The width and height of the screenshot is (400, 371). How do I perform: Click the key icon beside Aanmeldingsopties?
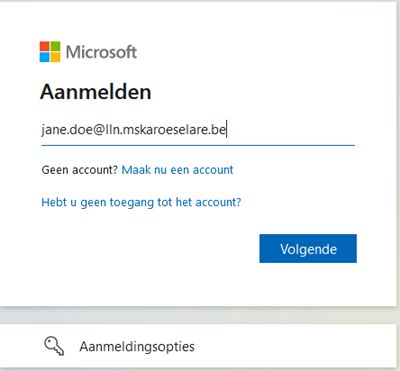click(54, 346)
